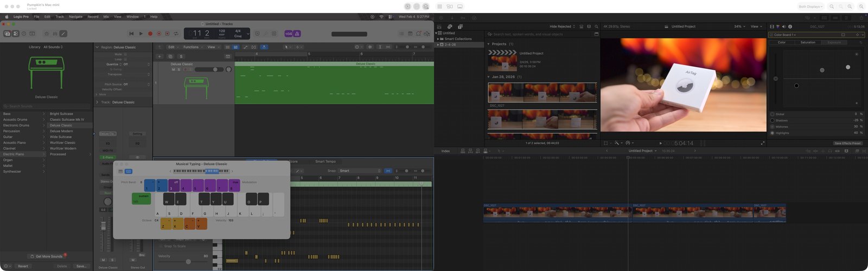Screen dimensions: 868x271
Task: Toggle cycle mode in Logic transport
Action: pos(176,34)
